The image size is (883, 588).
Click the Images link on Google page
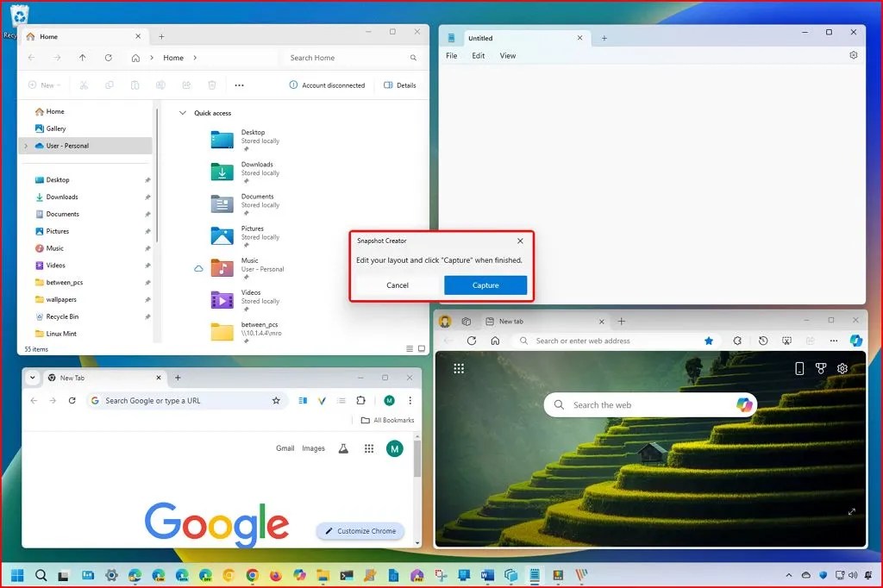click(313, 448)
